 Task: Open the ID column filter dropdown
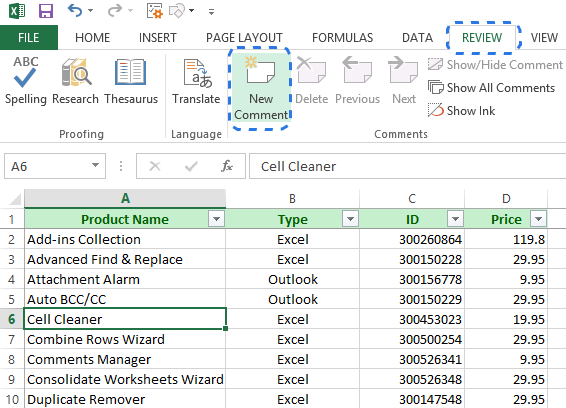(x=455, y=219)
